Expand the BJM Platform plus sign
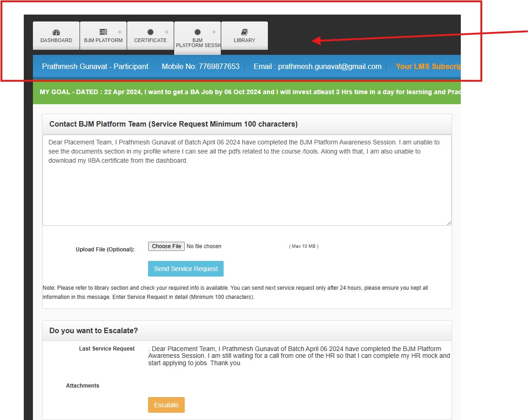Image resolution: width=528 pixels, height=420 pixels. pyautogui.click(x=120, y=32)
